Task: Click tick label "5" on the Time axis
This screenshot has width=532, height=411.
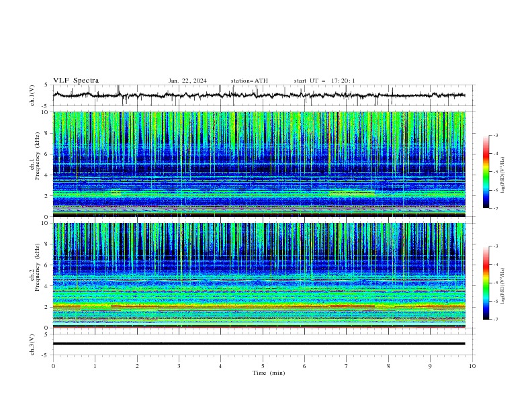Action: pyautogui.click(x=263, y=366)
